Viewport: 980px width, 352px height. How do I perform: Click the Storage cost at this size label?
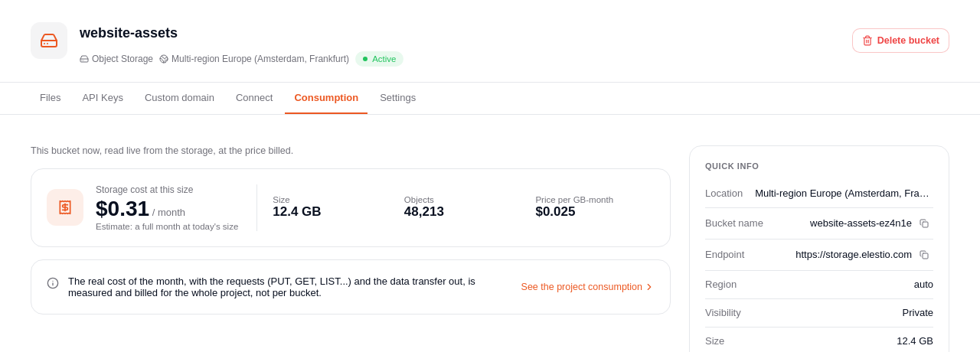145,190
